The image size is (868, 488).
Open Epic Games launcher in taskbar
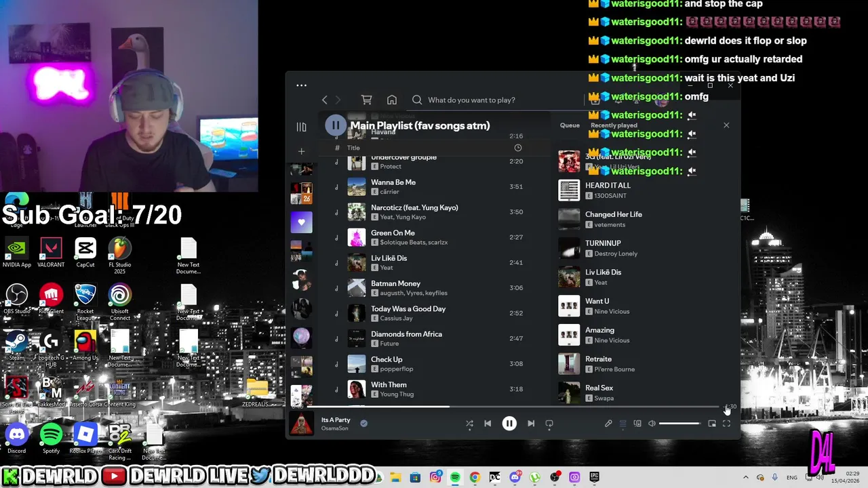pos(594,478)
